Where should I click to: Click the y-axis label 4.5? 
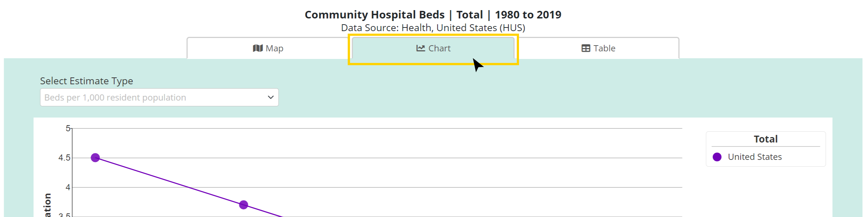click(x=64, y=158)
